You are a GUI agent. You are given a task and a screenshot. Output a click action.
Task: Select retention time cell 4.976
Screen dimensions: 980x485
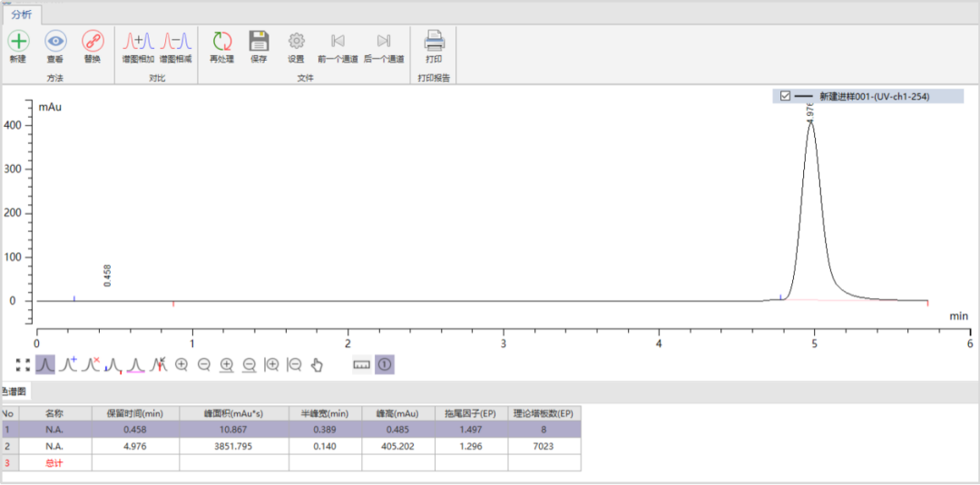click(x=135, y=447)
